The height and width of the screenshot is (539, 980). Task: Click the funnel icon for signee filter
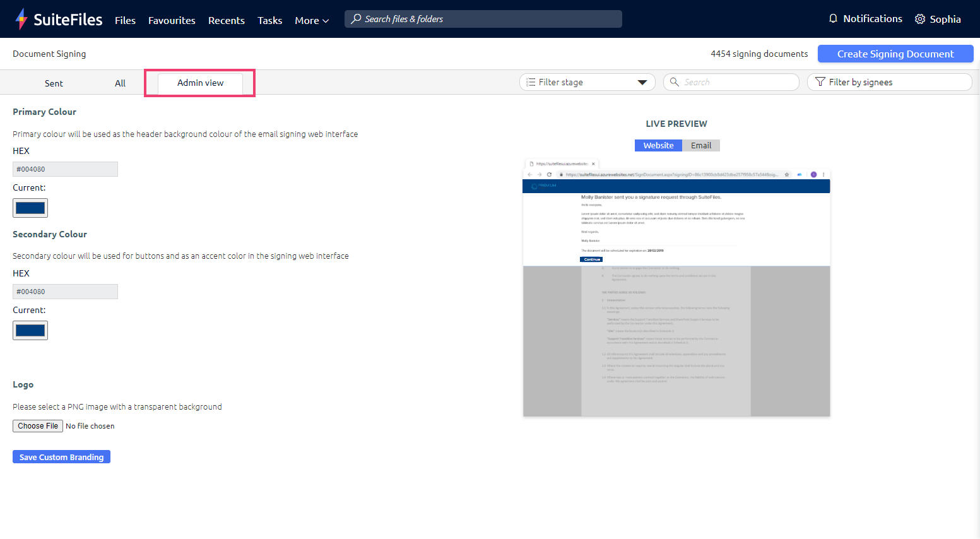(820, 82)
